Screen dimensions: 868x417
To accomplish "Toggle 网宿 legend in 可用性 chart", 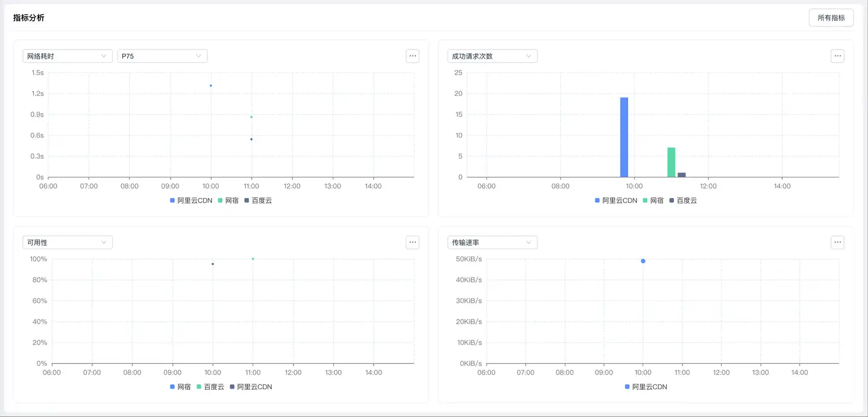I will coord(180,387).
